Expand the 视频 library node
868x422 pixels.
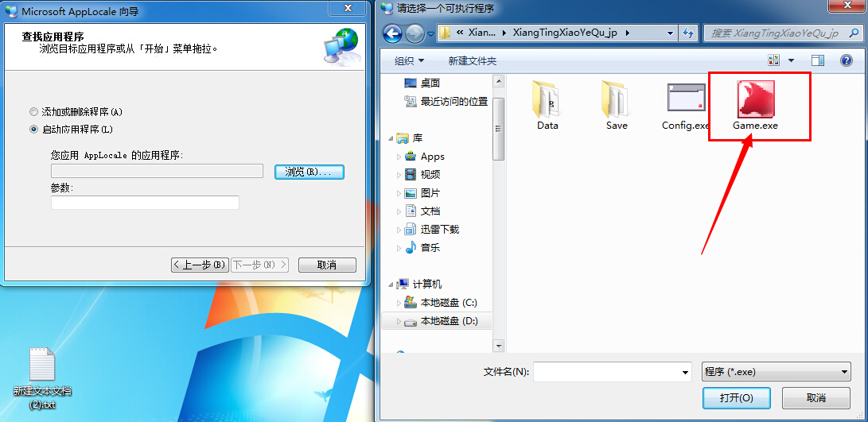click(x=399, y=175)
